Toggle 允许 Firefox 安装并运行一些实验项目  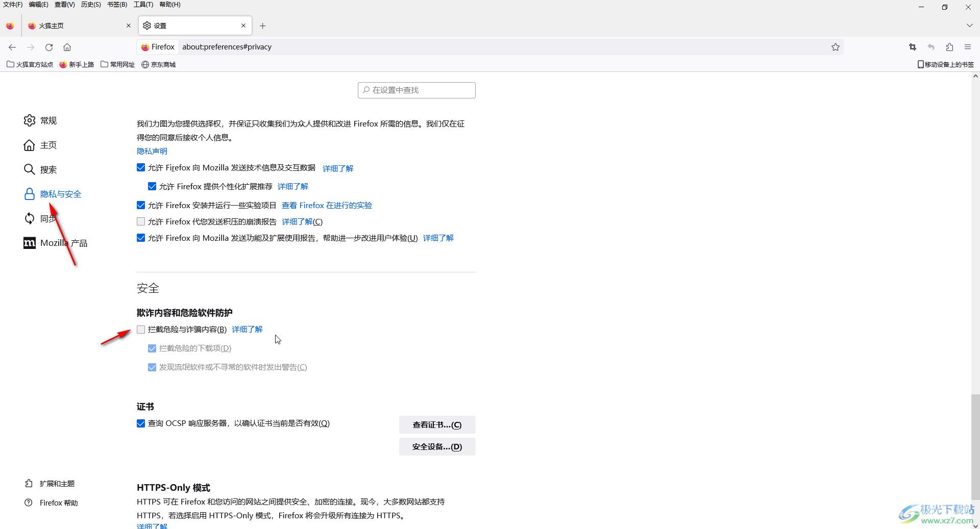tap(141, 205)
